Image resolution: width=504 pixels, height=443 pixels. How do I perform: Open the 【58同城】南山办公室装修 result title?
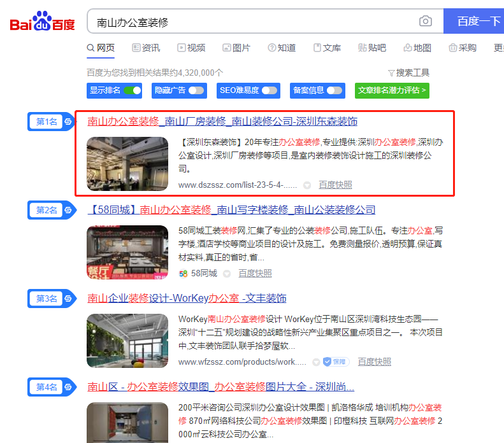click(x=231, y=210)
